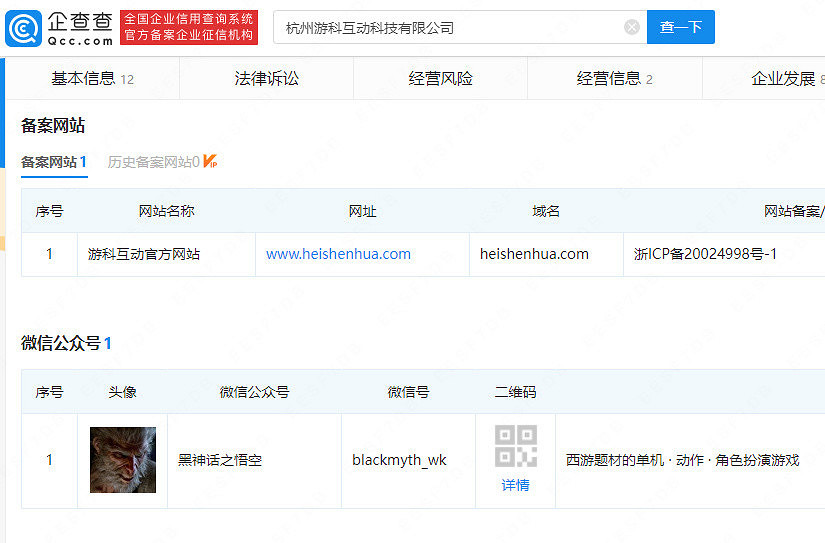Switch to 历史备案网站 sub-tab
Viewport: 825px width, 543px height.
pos(153,161)
